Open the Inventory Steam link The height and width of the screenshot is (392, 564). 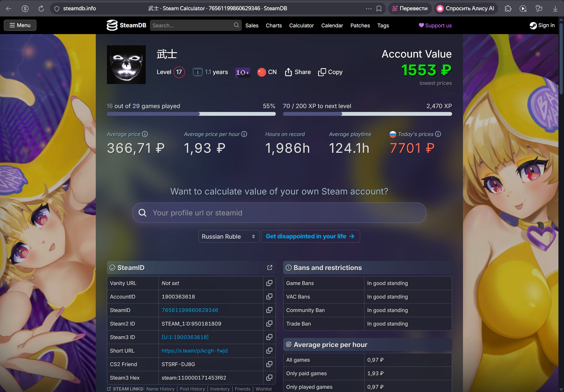220,389
